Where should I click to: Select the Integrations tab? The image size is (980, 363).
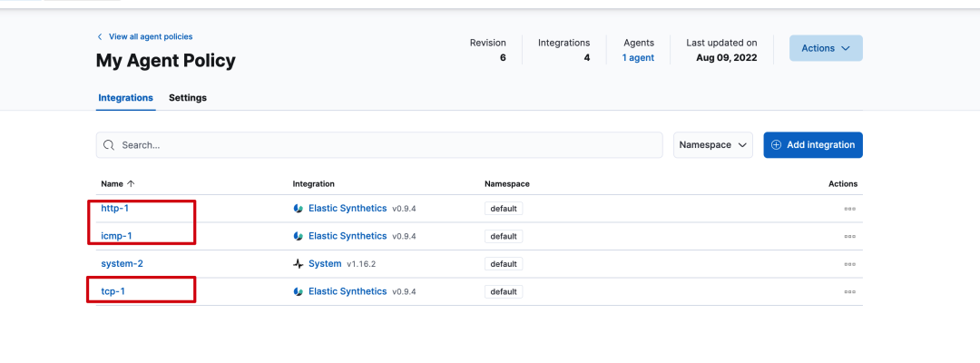pos(125,98)
